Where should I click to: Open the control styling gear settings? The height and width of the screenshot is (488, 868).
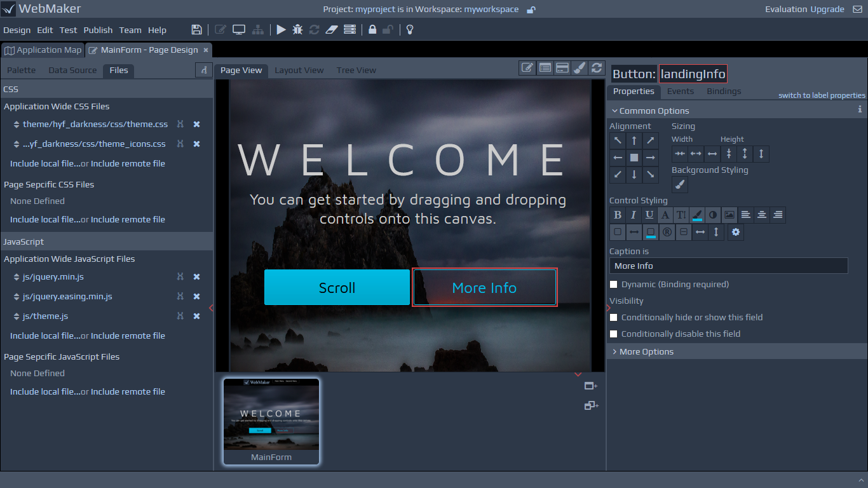point(736,233)
